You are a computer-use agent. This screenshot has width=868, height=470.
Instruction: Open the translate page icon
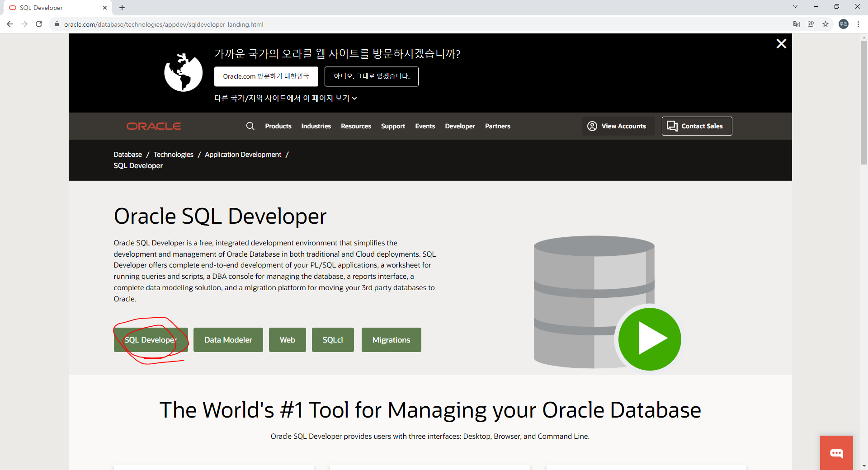click(x=797, y=24)
